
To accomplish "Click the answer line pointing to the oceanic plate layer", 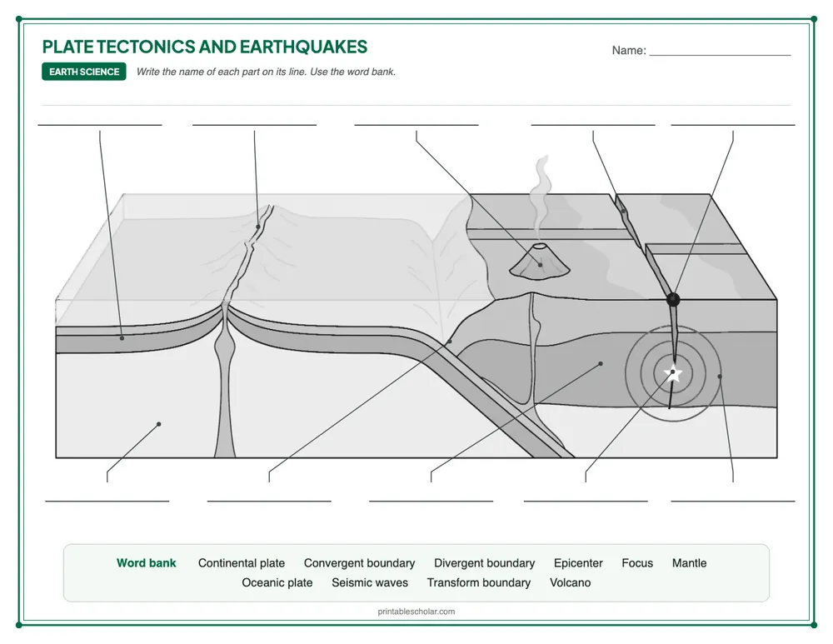I will pyautogui.click(x=100, y=125).
